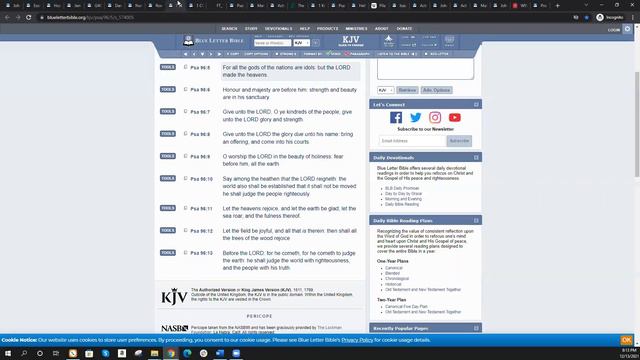This screenshot has height=360, width=640.
Task: Tick the checkbox for Psa 96:9
Action: (x=186, y=156)
